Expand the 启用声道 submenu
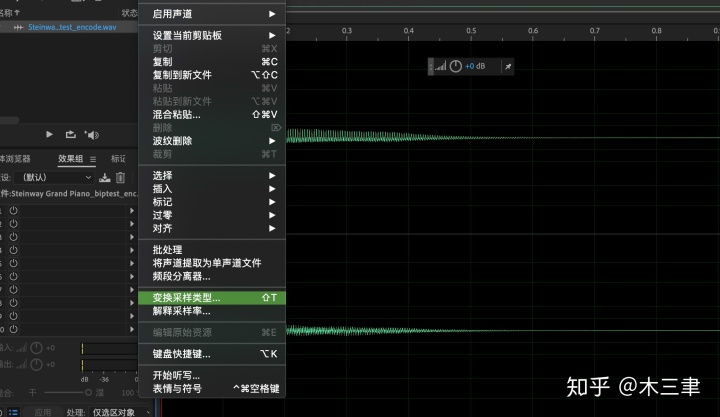The image size is (720, 417). pyautogui.click(x=212, y=14)
